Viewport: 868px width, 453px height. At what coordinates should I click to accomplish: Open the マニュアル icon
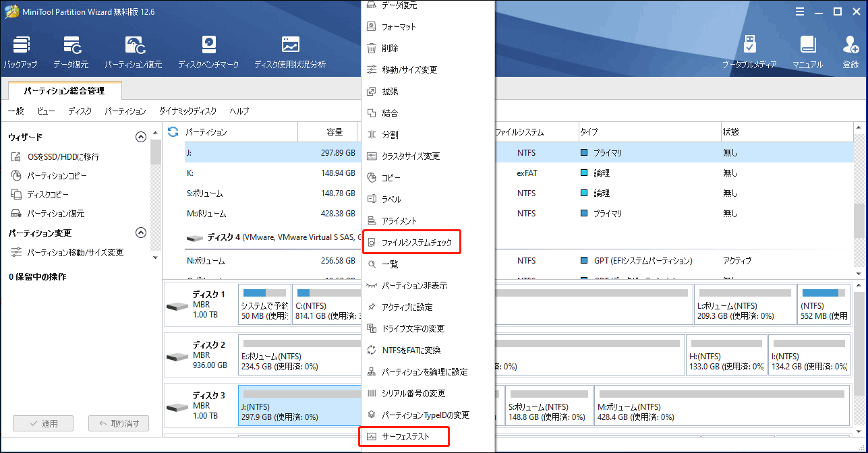coord(807,51)
